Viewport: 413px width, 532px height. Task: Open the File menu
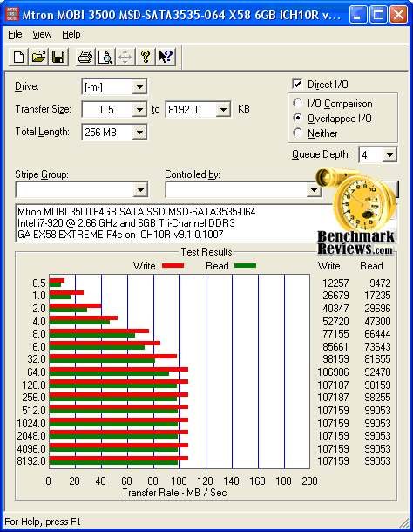(x=15, y=34)
